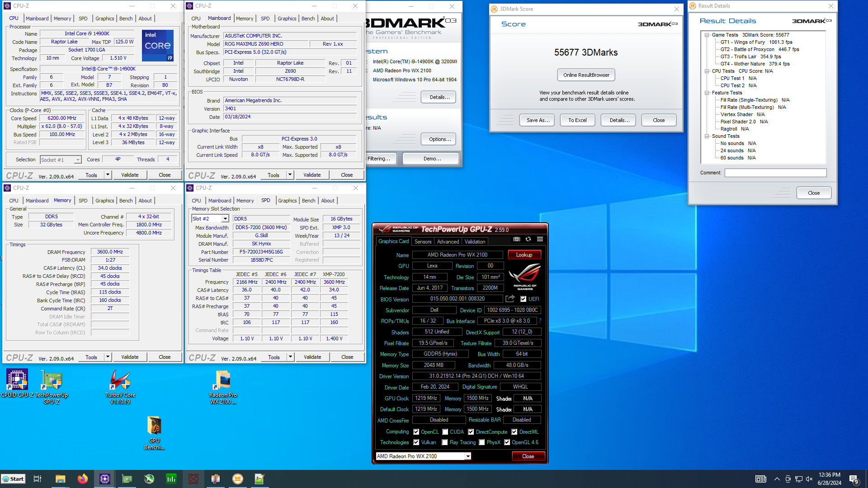868x488 pixels.
Task: Launch Firefox from the taskbar
Action: coord(82,479)
